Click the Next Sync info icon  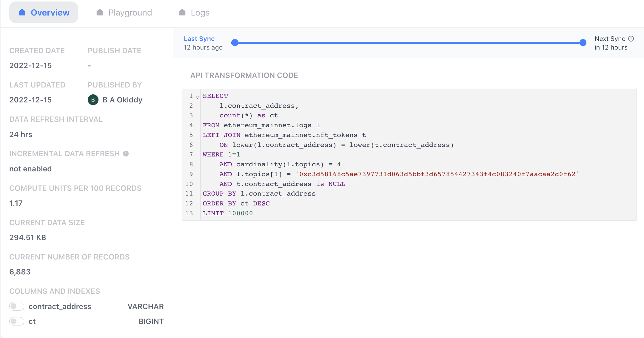[631, 39]
